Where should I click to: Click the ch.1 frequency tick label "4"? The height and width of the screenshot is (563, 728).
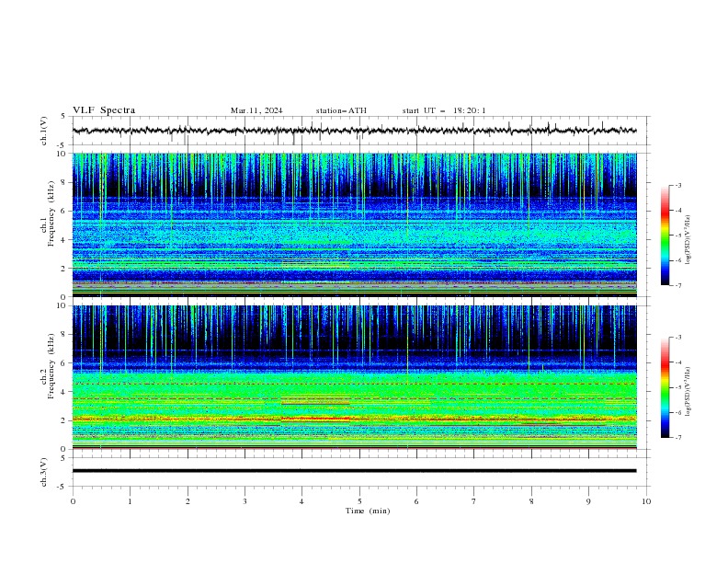tap(63, 240)
